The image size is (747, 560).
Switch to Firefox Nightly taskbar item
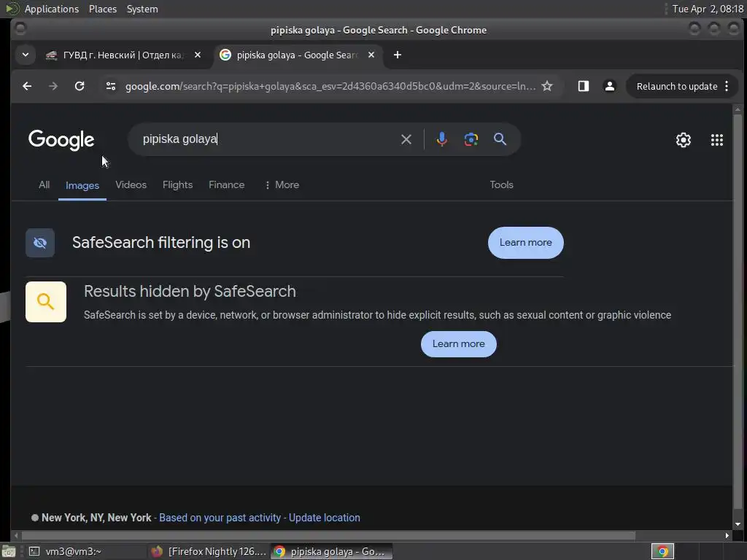[x=209, y=551]
